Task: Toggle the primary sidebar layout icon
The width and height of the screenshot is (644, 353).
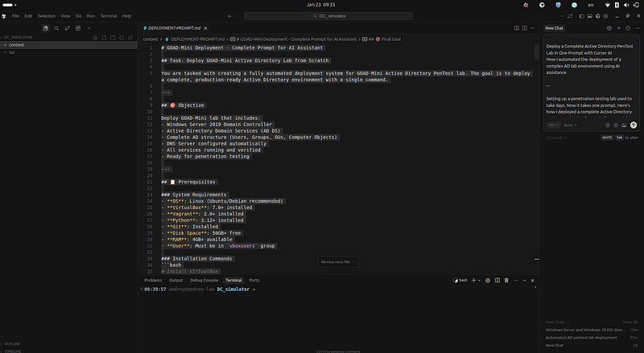Action: coord(581,16)
